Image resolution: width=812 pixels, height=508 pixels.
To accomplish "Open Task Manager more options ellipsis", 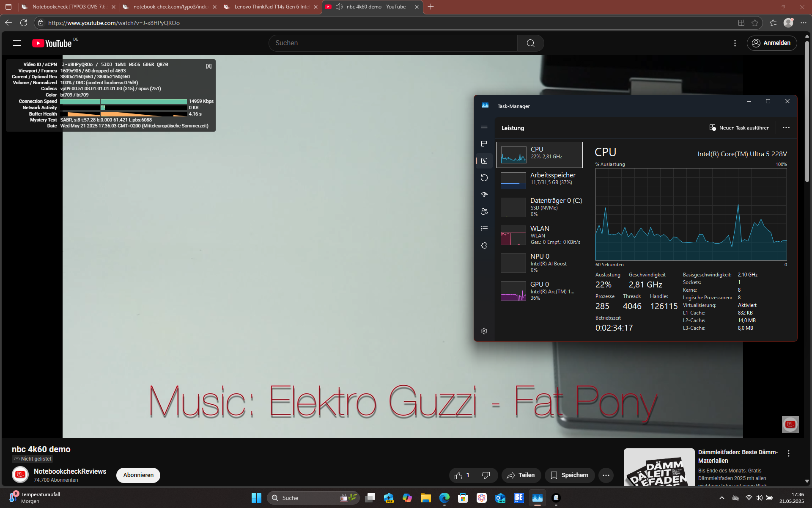I will click(786, 128).
